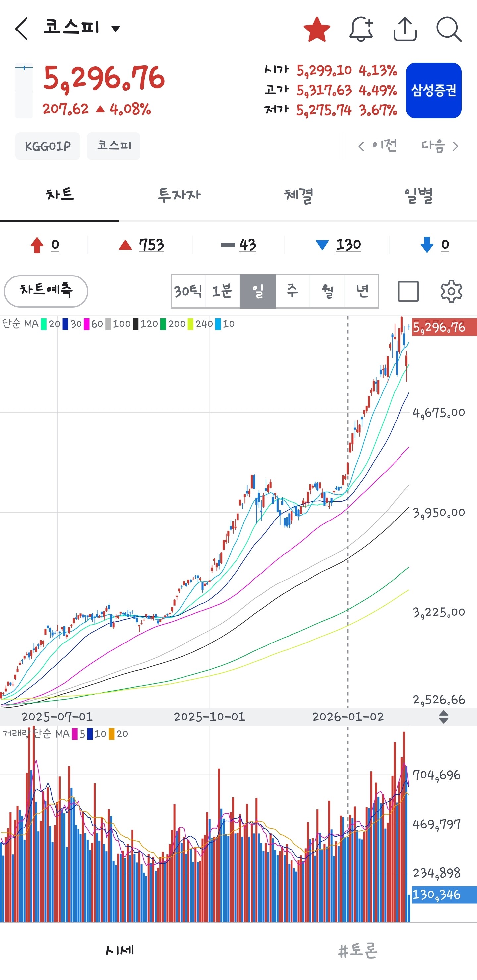Image resolution: width=477 pixels, height=980 pixels.
Task: Open the 삼성증권 blue button
Action: (434, 91)
